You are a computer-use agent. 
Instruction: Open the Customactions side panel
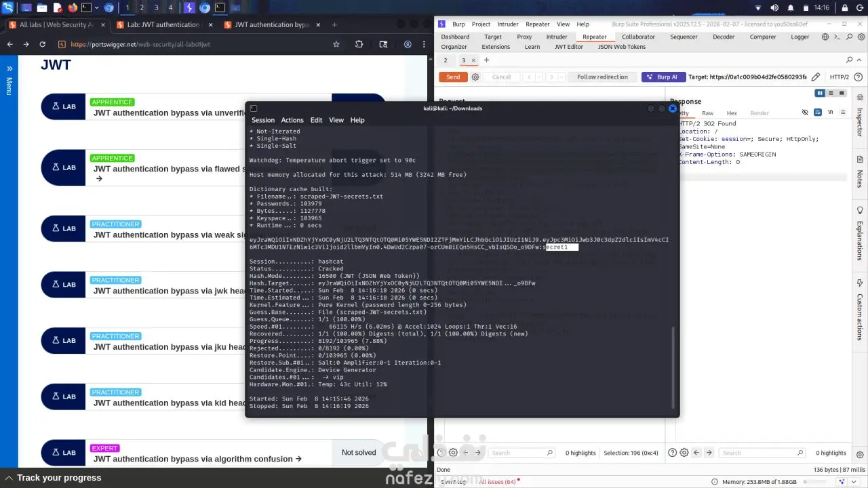(x=860, y=312)
